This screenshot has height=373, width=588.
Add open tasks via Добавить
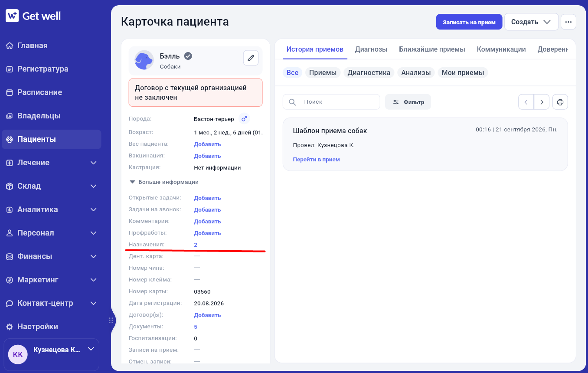207,198
